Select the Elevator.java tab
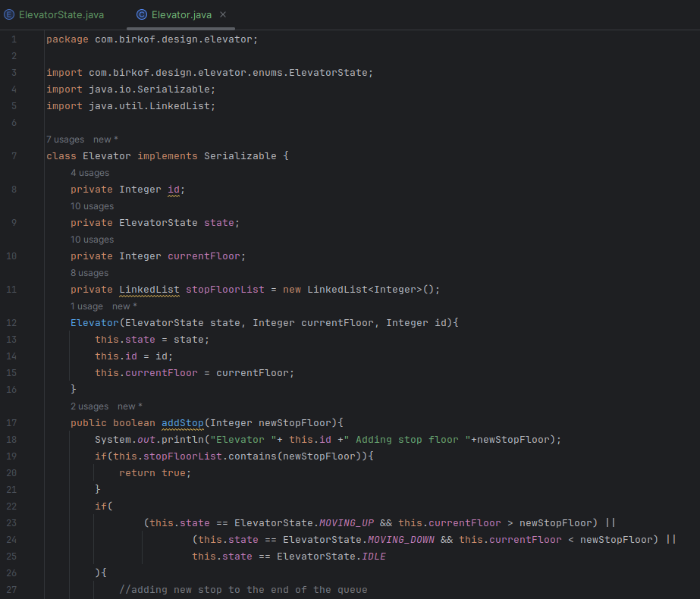 181,14
